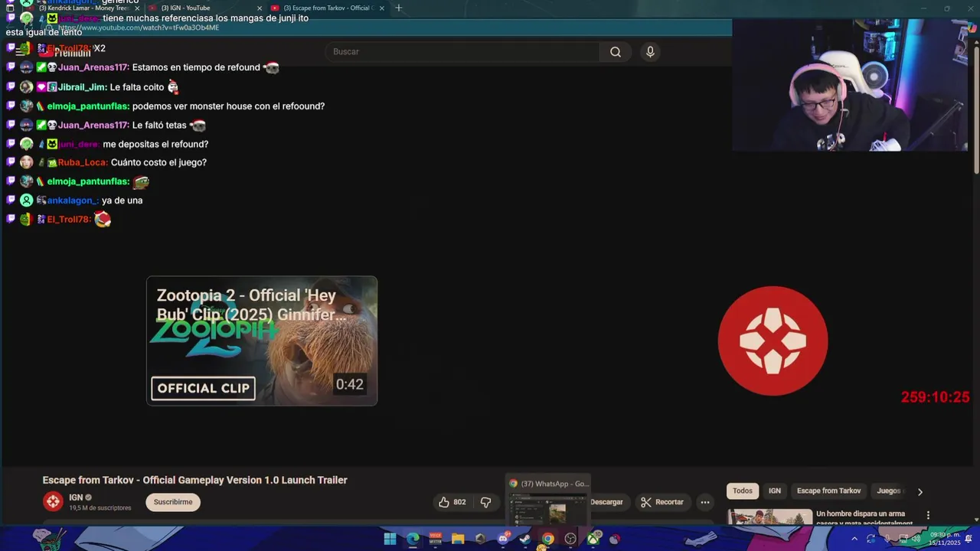The height and width of the screenshot is (551, 980).
Task: Click username elmoja_pantunflas asking about monster house
Action: pyautogui.click(x=88, y=106)
